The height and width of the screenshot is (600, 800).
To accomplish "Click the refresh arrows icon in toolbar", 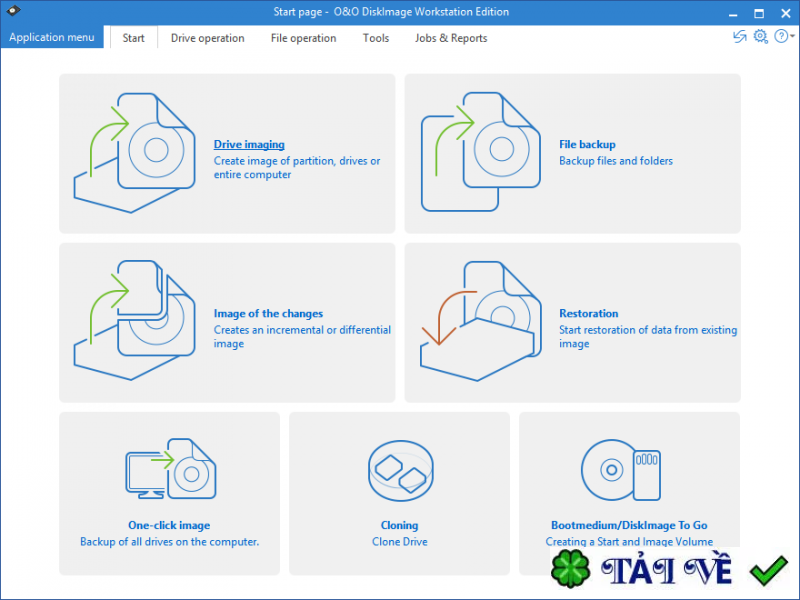I will [739, 36].
